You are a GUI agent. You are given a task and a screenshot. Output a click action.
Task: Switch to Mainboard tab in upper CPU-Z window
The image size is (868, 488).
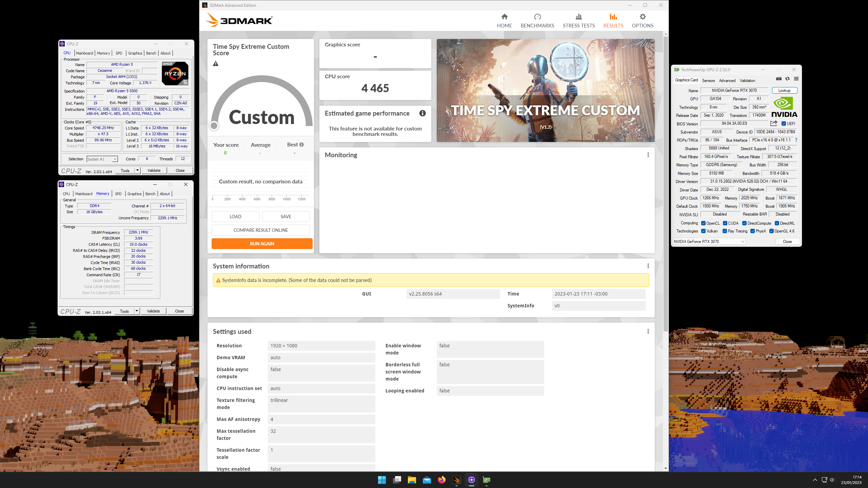[84, 53]
